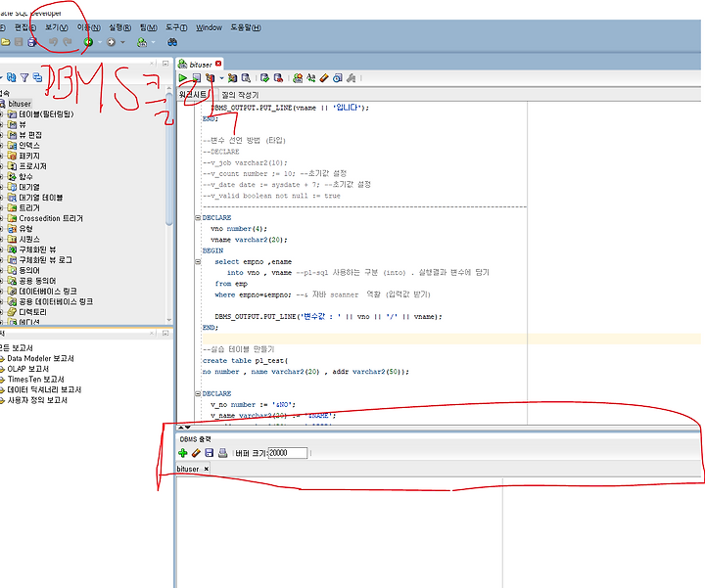Print DBMS output with printer icon
Screen dimensions: 705x588
[222, 453]
